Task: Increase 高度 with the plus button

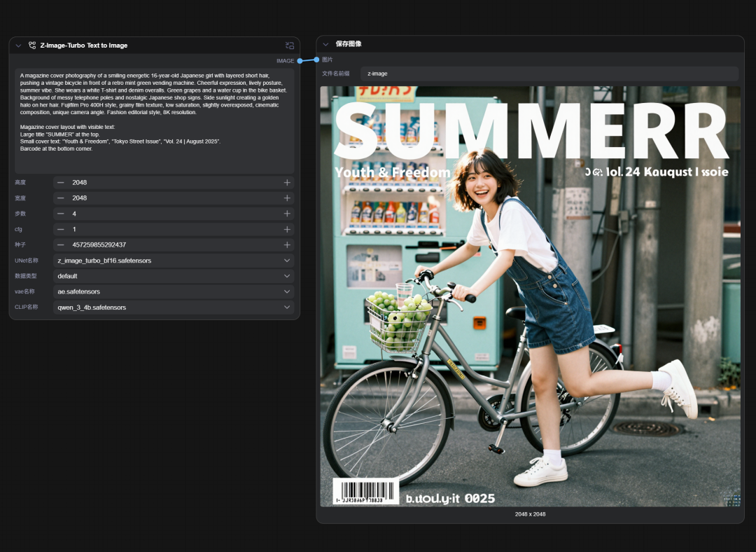Action: click(x=287, y=183)
